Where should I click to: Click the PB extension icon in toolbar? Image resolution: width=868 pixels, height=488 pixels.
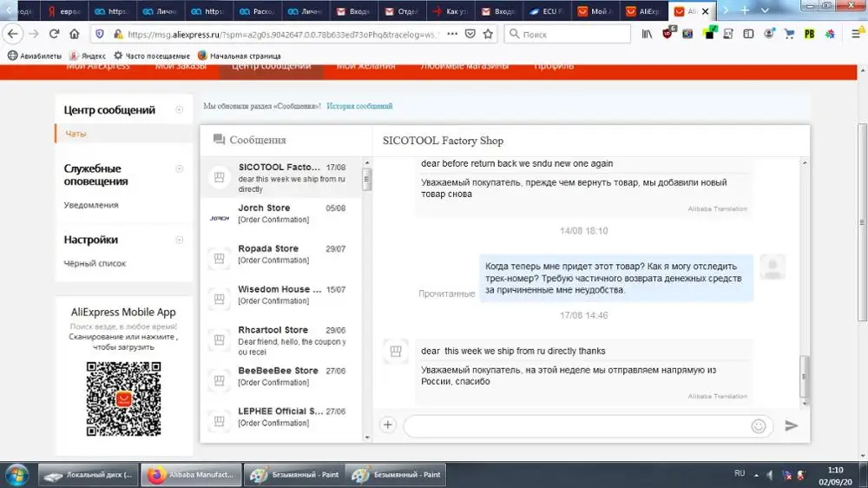(809, 34)
